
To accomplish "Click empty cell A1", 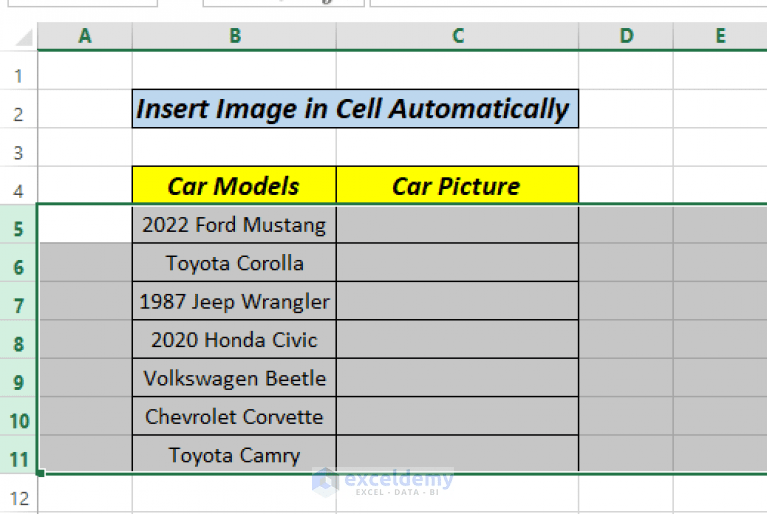I will click(x=85, y=70).
